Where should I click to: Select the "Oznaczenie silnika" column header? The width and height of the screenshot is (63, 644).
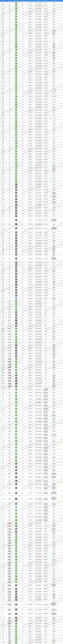click(x=54, y=1)
